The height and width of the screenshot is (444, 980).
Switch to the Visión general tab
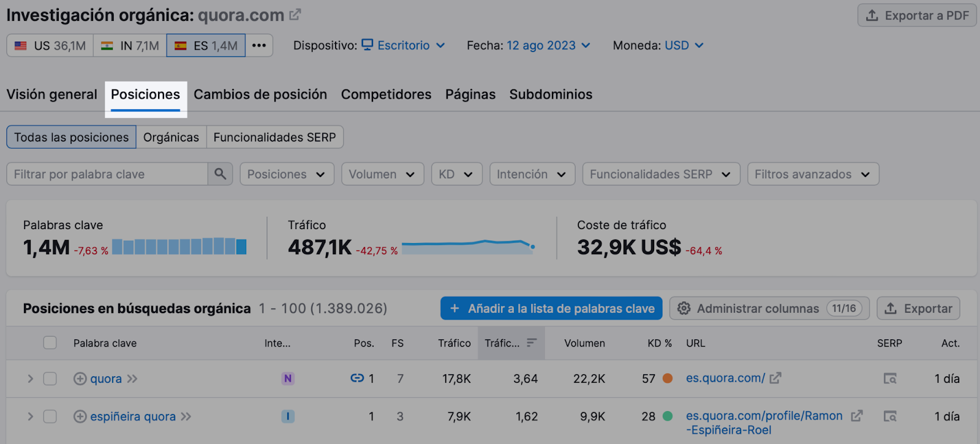tap(52, 94)
